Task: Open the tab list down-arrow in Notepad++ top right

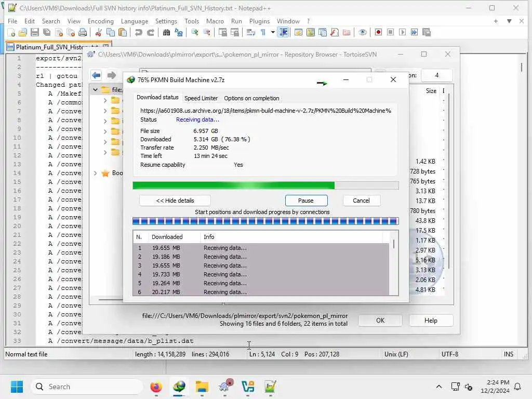Action: pyautogui.click(x=509, y=21)
